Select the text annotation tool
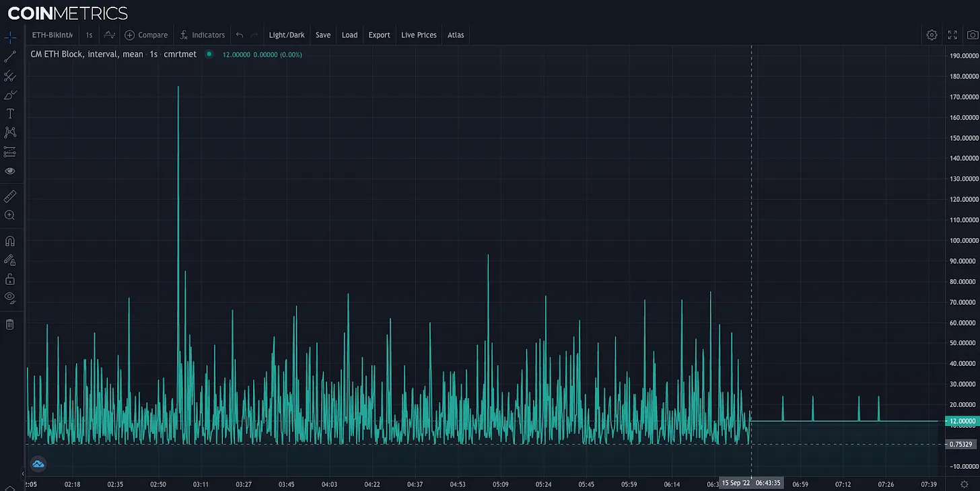The width and height of the screenshot is (980, 491). pos(10,114)
